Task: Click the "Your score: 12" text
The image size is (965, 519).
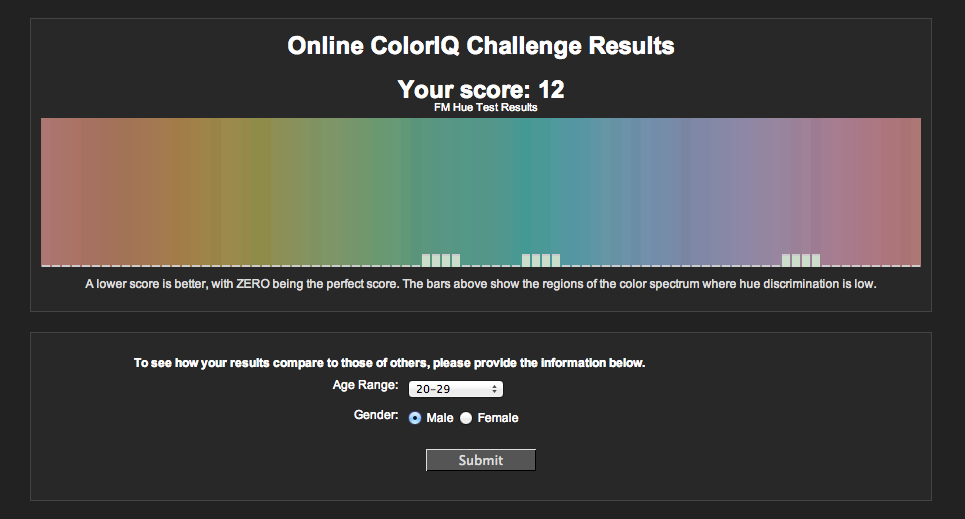Action: (x=481, y=89)
